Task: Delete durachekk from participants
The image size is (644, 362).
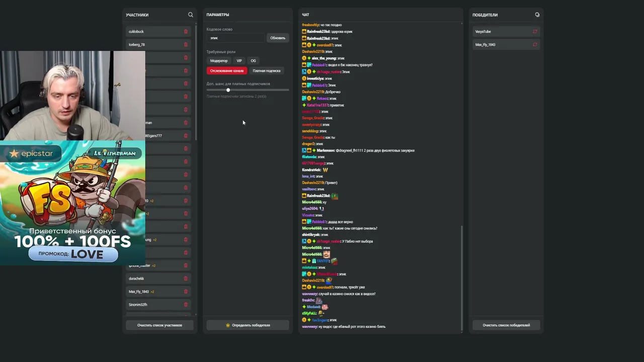Action: click(x=186, y=279)
